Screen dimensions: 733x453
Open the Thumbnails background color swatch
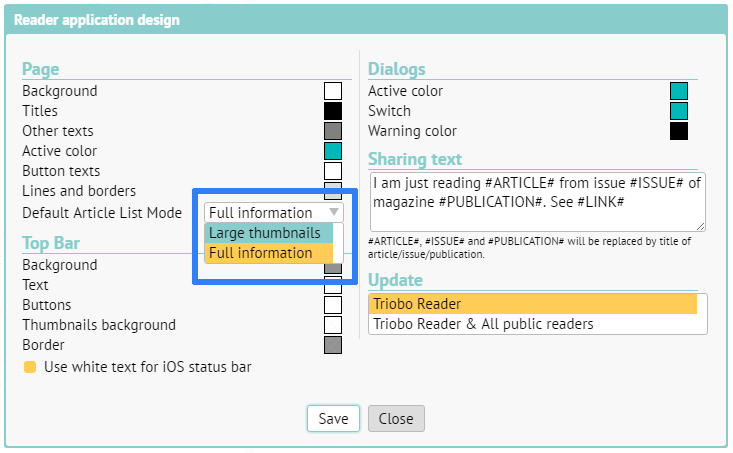click(x=333, y=325)
